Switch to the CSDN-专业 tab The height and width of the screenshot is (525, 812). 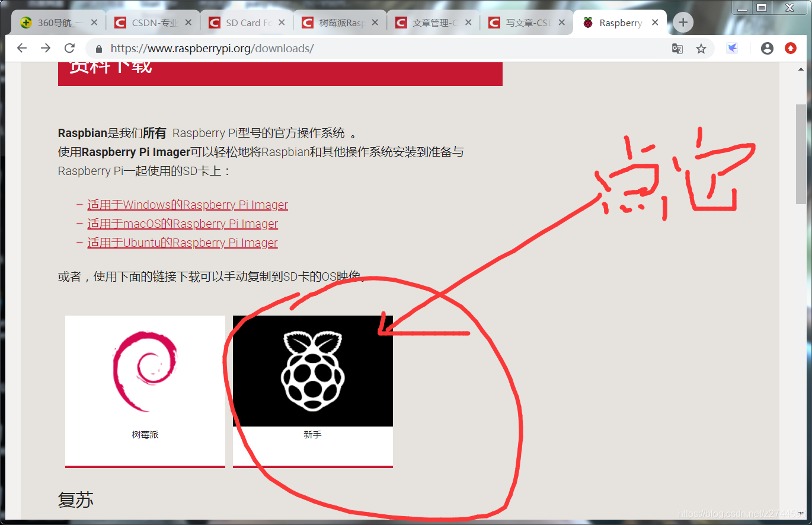point(153,23)
